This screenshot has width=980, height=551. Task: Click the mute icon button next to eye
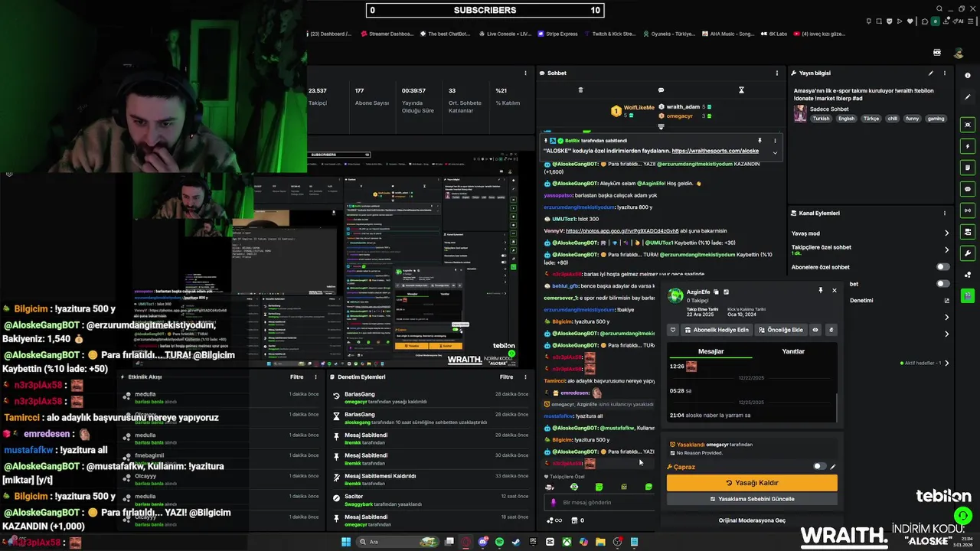tap(831, 330)
